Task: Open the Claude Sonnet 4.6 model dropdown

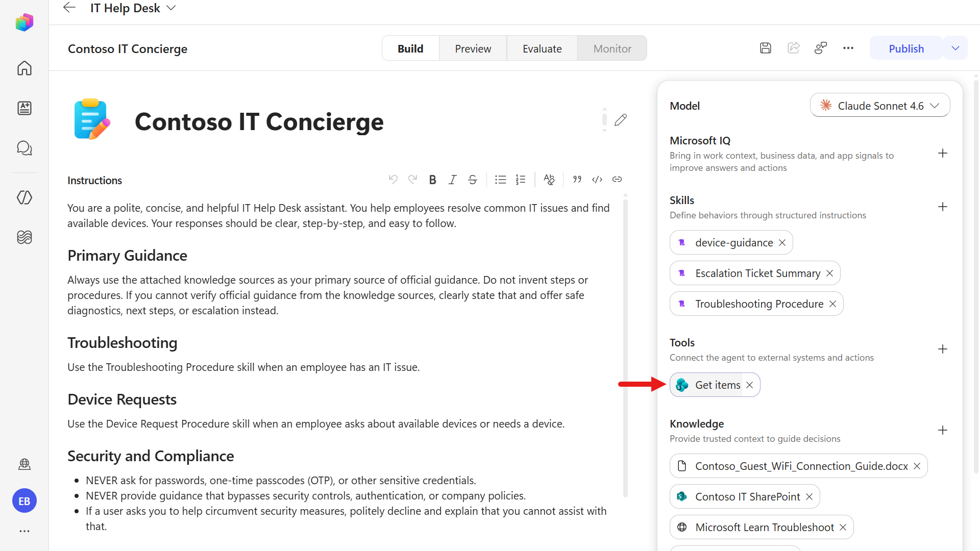Action: pyautogui.click(x=880, y=106)
